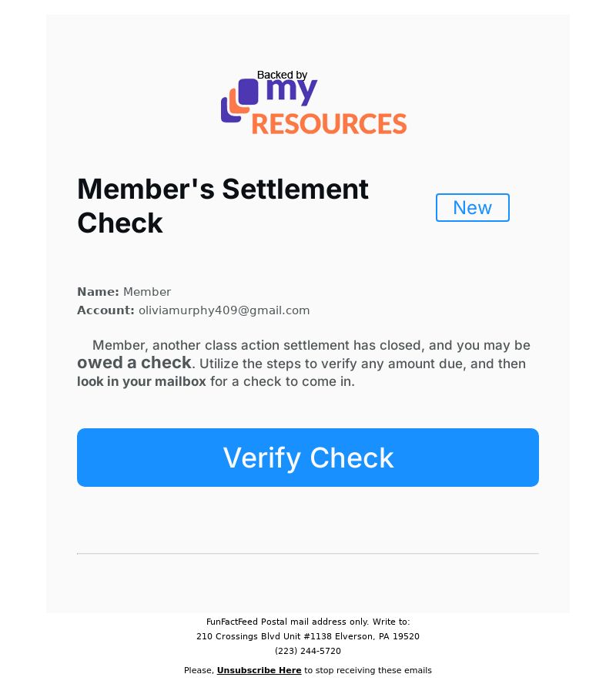Click the bold "owed a check" text

tap(134, 363)
